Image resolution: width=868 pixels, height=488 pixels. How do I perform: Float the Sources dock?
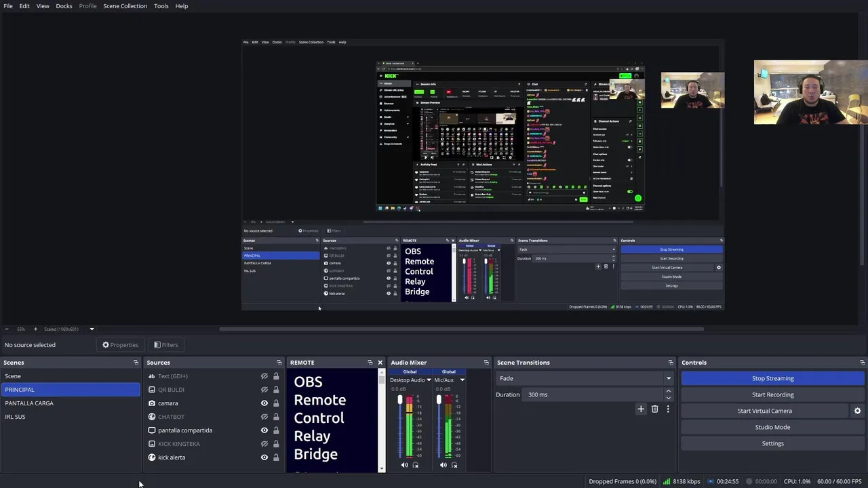(279, 363)
